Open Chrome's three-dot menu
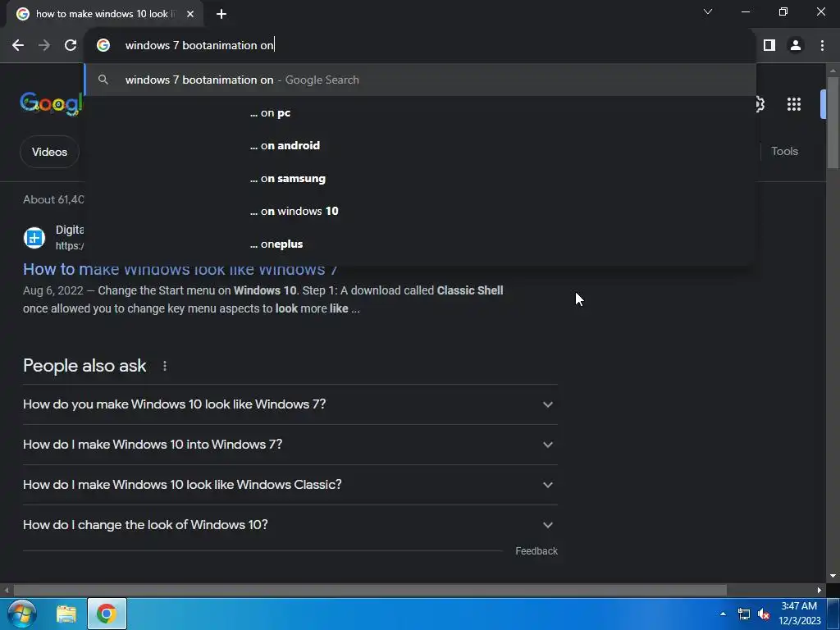 click(822, 46)
